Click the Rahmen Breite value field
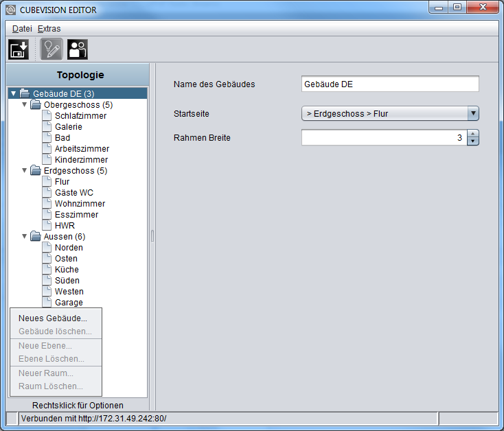504x431 pixels. [384, 137]
